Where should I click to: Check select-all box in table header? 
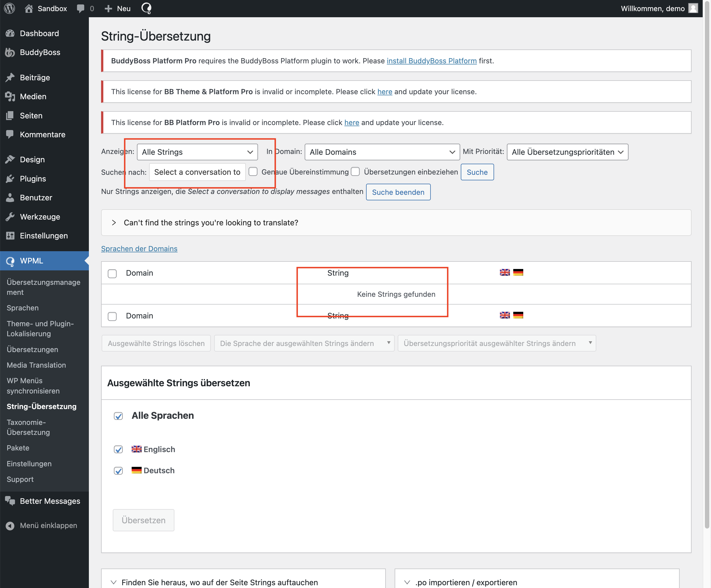(112, 274)
